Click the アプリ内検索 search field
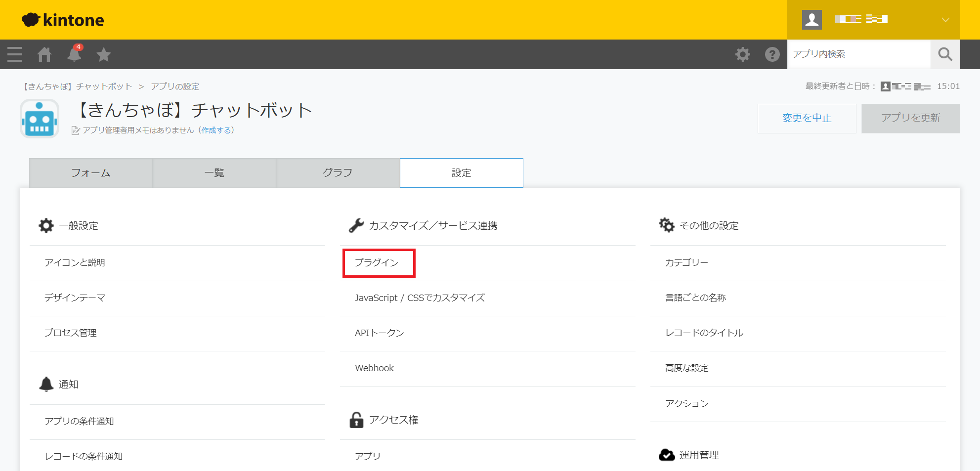 [858, 54]
